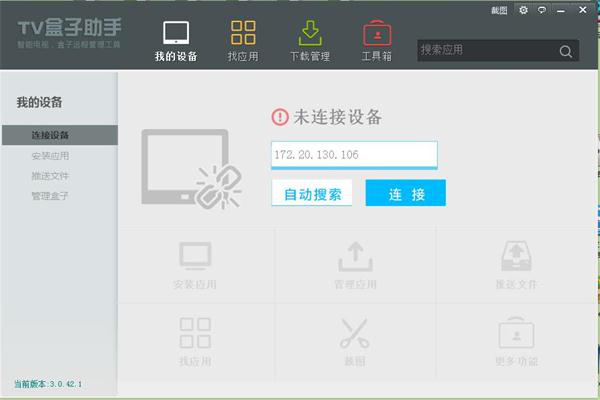The image size is (600, 400).
Task: Click the search magnifier icon
Action: click(566, 51)
